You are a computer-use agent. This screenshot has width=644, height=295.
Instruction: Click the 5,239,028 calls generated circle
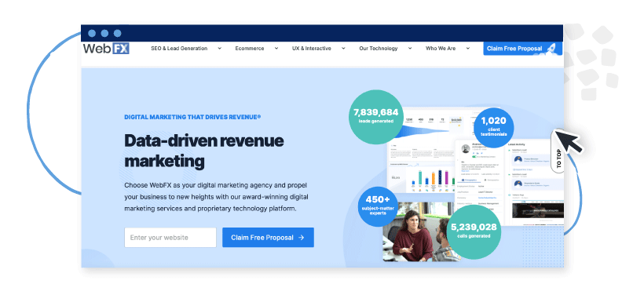[474, 231]
